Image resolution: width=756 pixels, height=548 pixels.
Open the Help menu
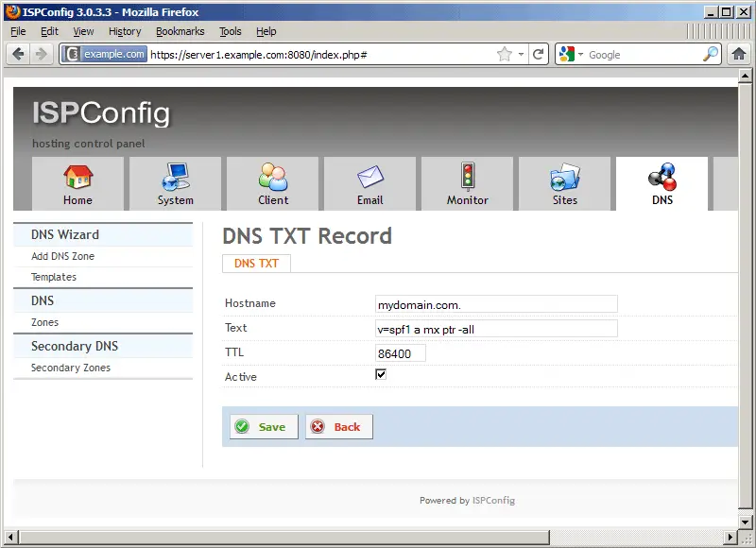(266, 31)
